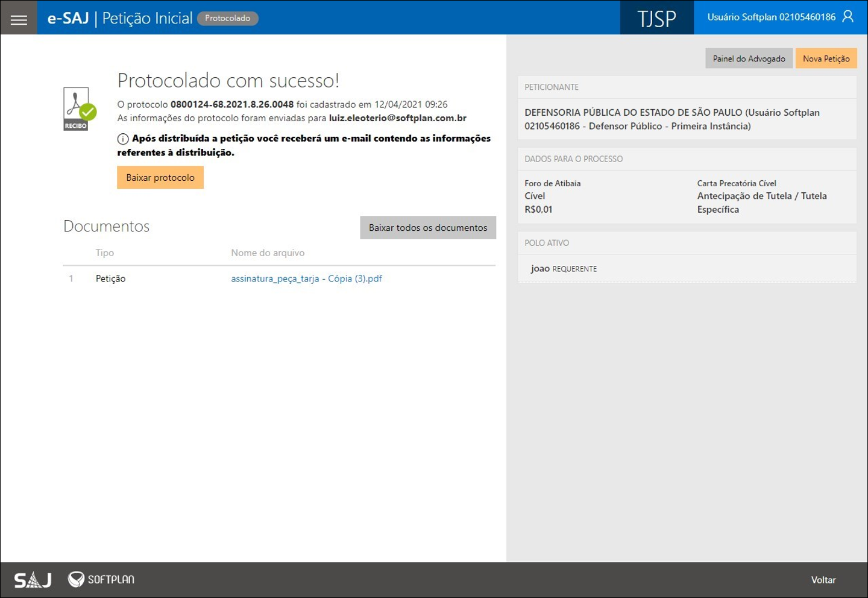Click the DADOS PARA O PROCESSO header

point(573,159)
